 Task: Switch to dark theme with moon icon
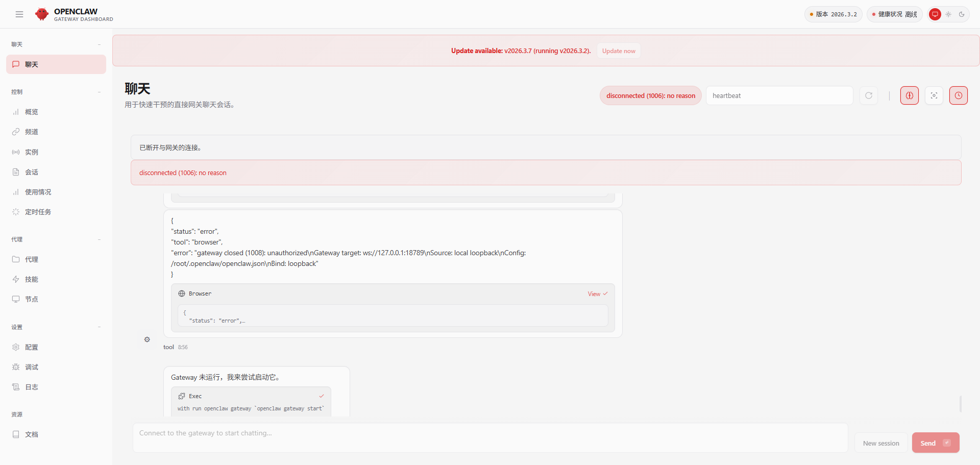point(962,14)
